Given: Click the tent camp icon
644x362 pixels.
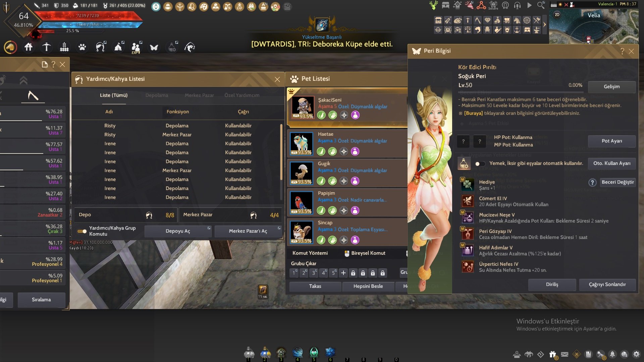Looking at the screenshot, I should pyautogui.click(x=118, y=47).
